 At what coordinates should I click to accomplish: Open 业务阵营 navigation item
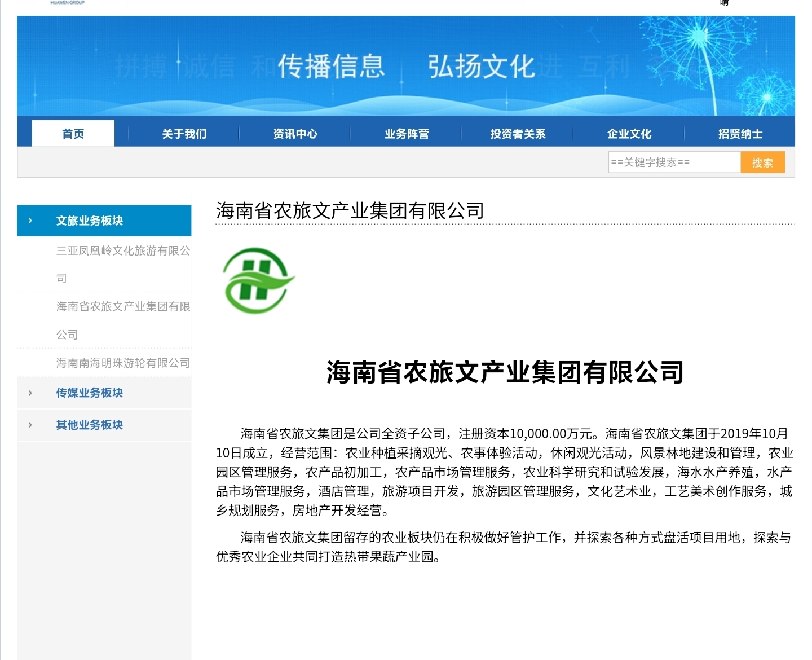[407, 134]
